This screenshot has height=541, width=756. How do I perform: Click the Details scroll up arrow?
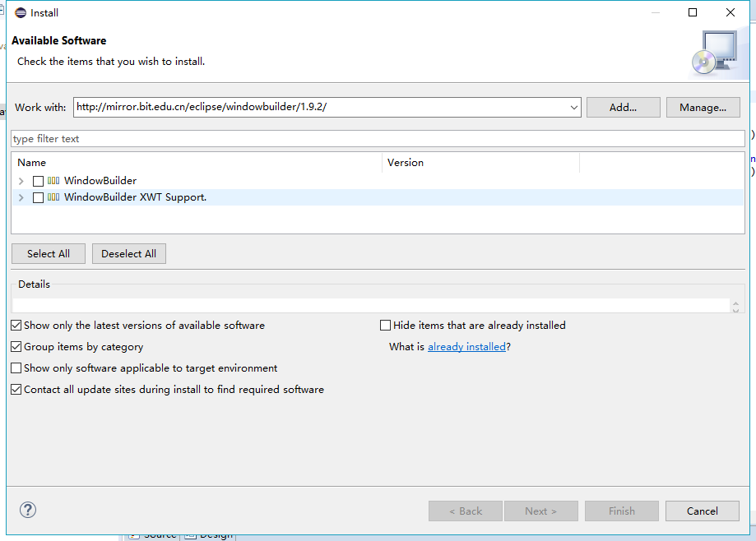[735, 303]
